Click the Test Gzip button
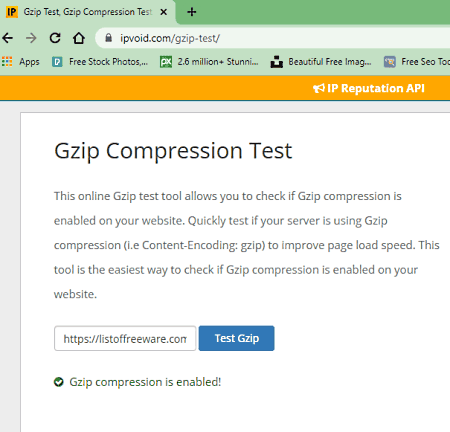 click(236, 338)
